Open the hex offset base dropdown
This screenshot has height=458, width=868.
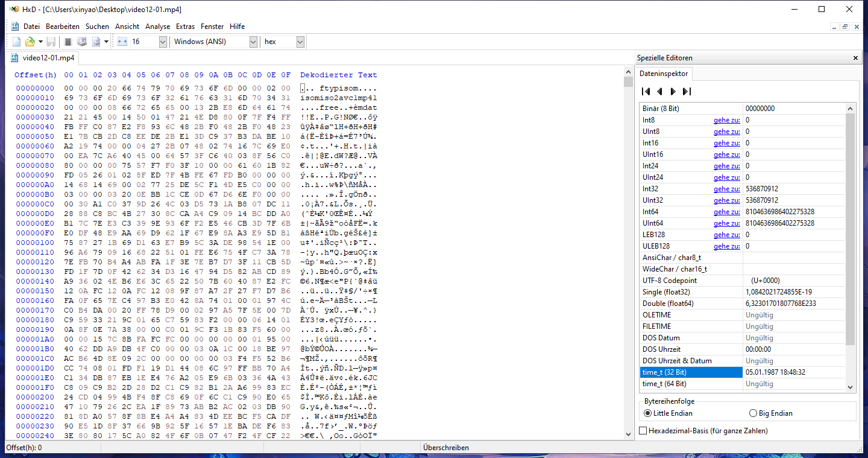(300, 42)
